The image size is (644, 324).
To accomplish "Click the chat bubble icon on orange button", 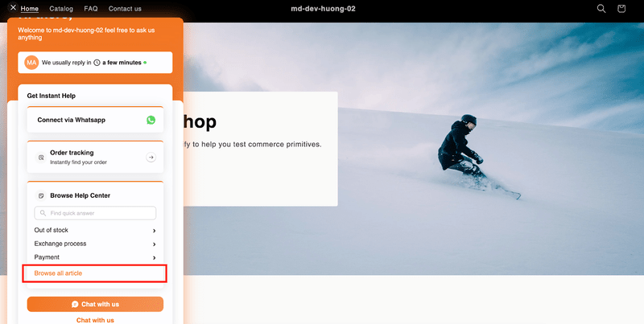I will [x=75, y=305].
